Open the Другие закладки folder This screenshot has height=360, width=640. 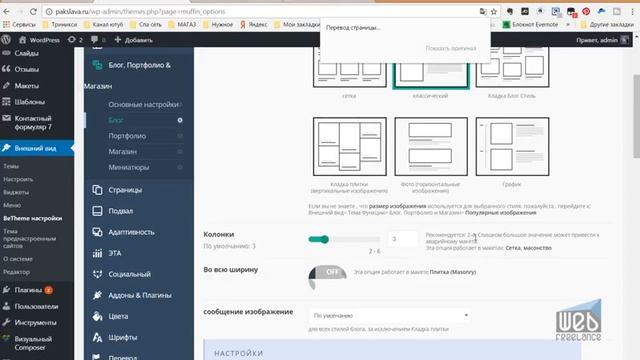[x=607, y=24]
